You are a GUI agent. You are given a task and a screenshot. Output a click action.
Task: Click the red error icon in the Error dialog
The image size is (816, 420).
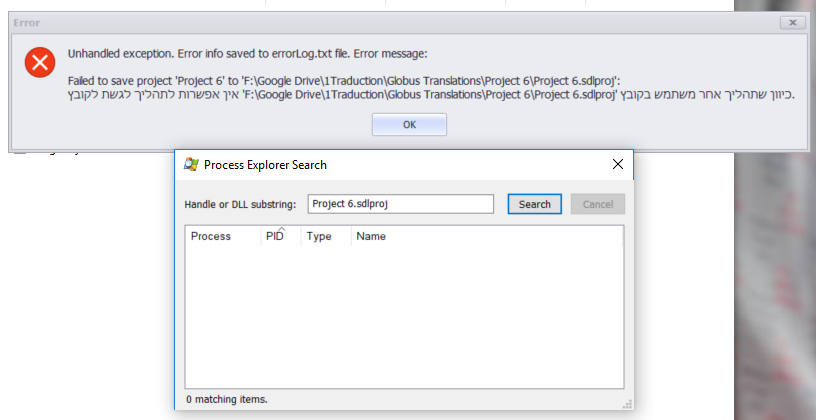pos(40,63)
